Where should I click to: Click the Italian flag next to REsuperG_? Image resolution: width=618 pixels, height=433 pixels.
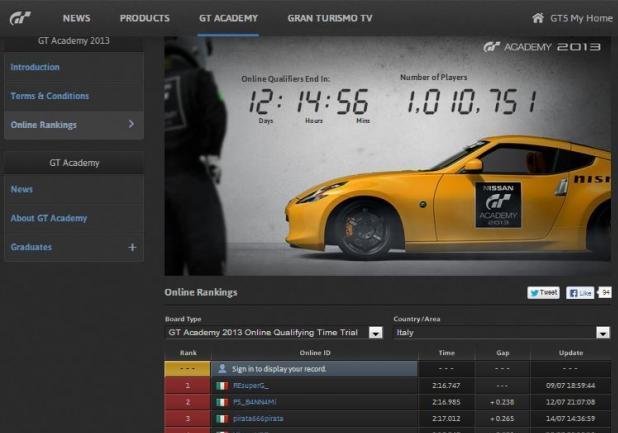[x=222, y=385]
